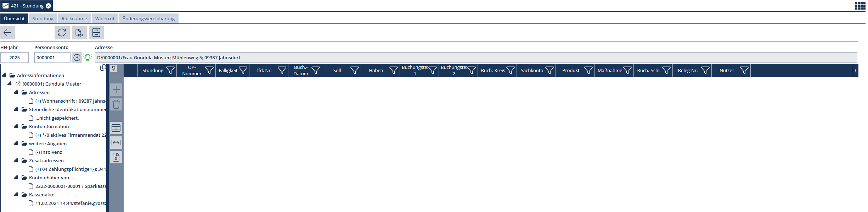Viewport: 868px width, 212px height.
Task: Pin the side toolbar panel
Action: [x=113, y=69]
